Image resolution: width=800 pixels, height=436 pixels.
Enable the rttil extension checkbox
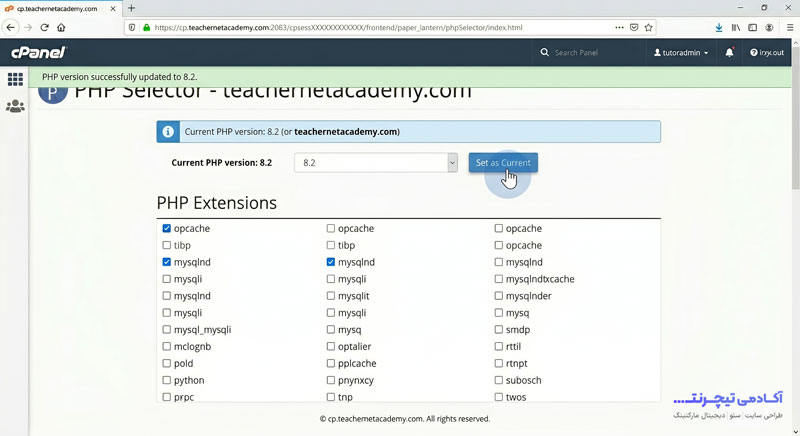click(x=499, y=346)
